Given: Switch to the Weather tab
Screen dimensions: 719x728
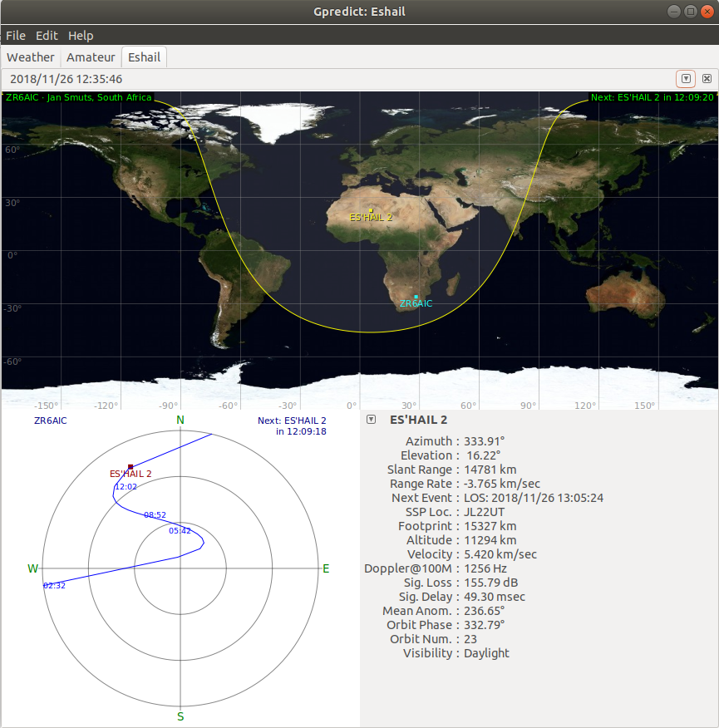Looking at the screenshot, I should (31, 57).
